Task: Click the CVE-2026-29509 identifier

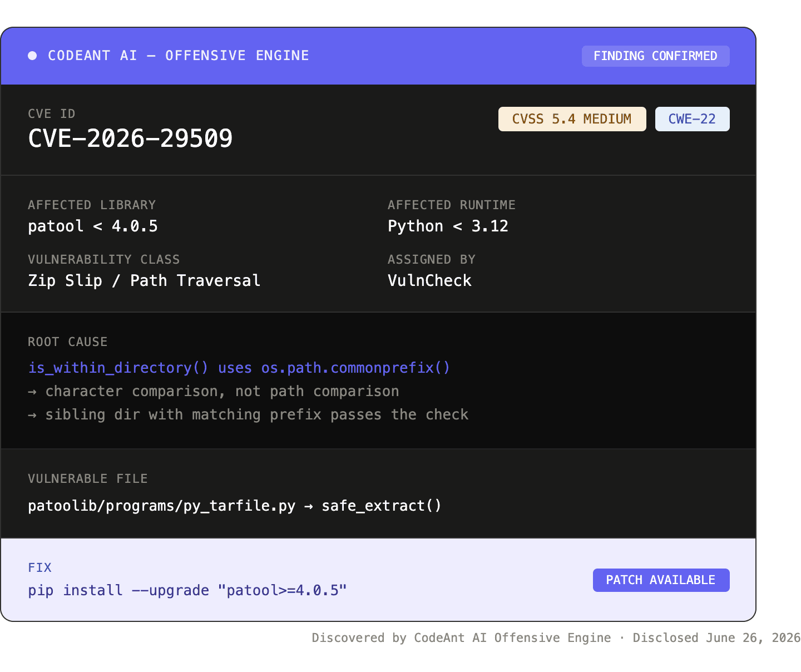Action: (130, 139)
